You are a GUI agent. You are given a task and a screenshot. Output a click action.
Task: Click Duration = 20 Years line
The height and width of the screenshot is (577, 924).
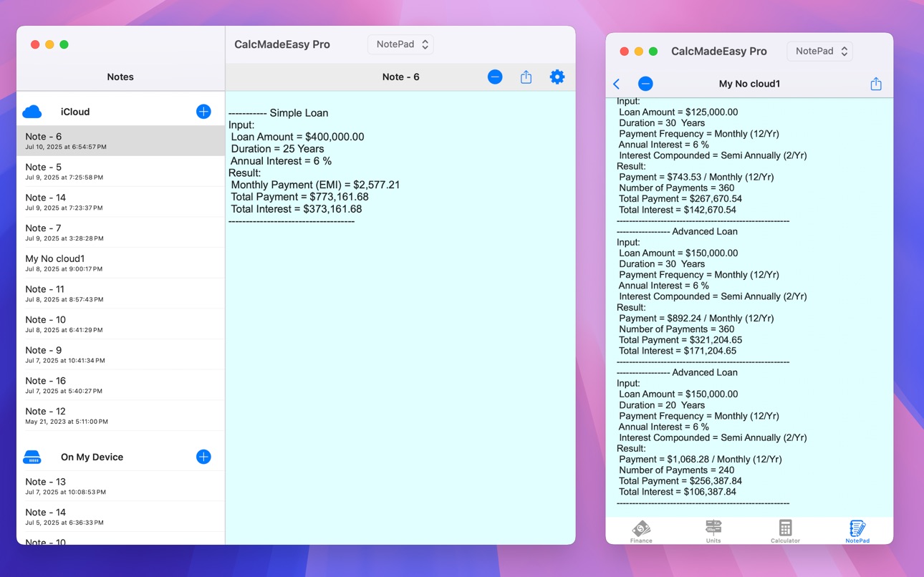662,405
